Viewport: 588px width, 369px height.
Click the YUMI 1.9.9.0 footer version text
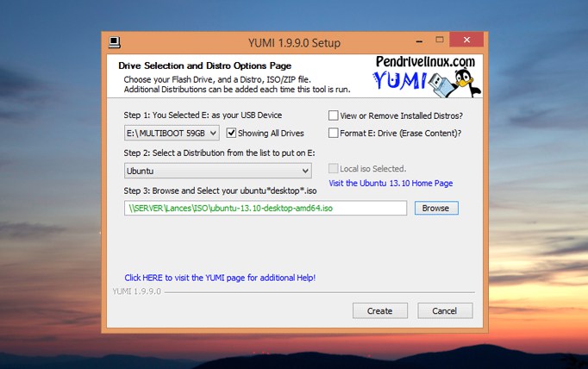(x=137, y=291)
